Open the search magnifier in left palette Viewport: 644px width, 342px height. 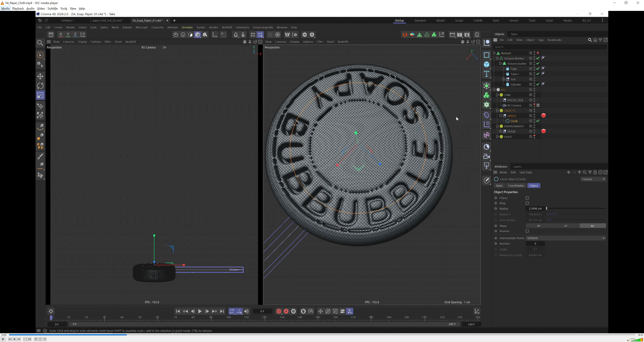tap(40, 43)
